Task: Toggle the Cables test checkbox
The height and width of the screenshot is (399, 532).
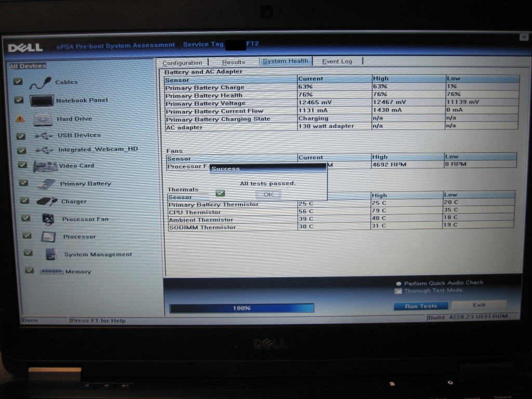Action: [x=18, y=82]
